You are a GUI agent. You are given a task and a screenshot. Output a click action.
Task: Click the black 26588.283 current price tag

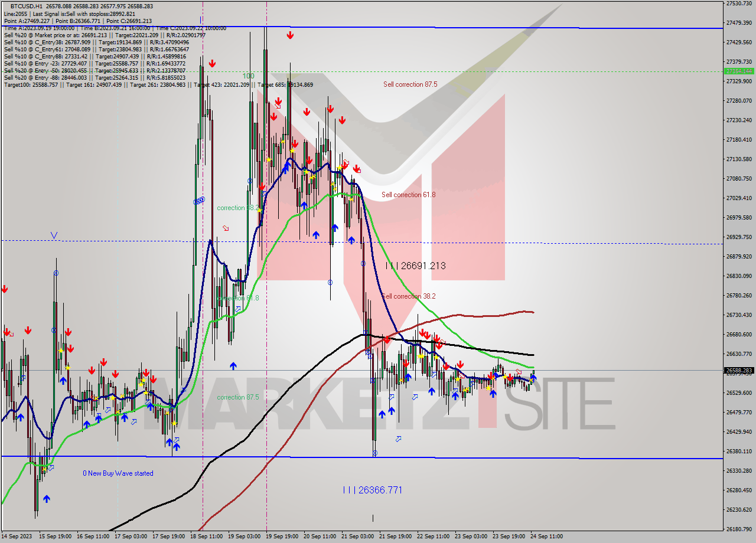738,371
